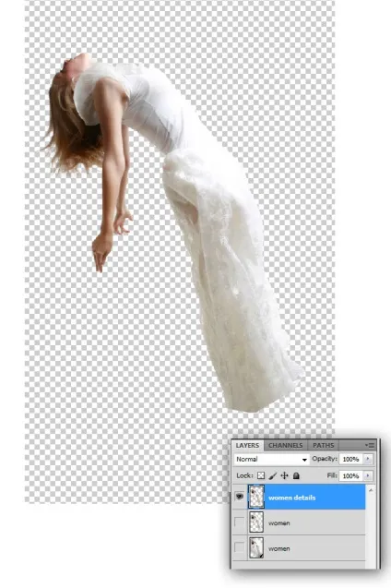Click the Fill percentage field
The height and width of the screenshot is (588, 391).
coord(351,475)
